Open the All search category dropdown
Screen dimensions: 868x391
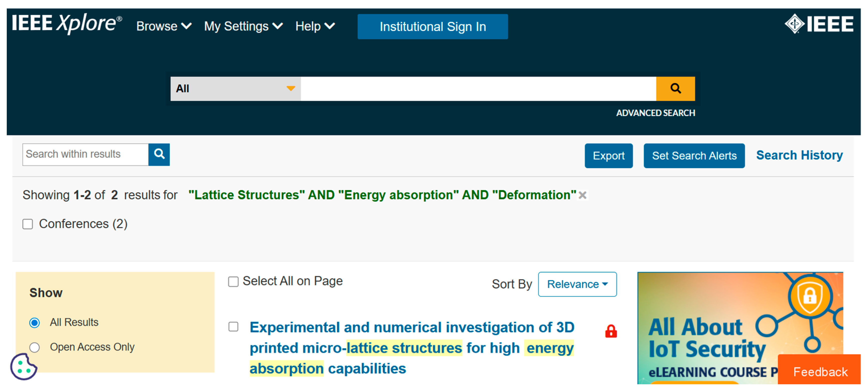tap(235, 89)
